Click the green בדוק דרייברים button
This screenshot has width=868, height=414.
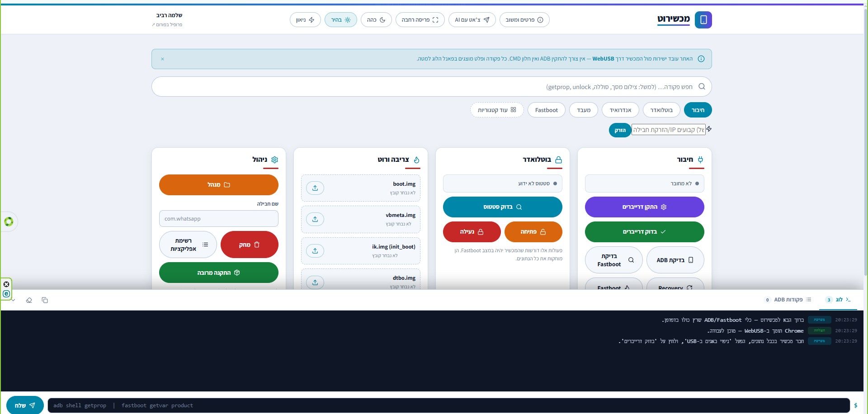(x=644, y=232)
